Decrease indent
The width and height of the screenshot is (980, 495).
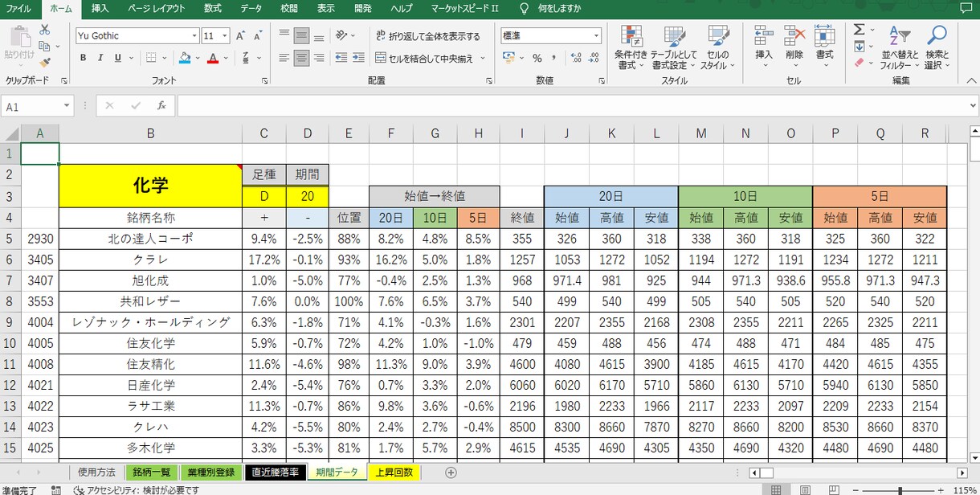pyautogui.click(x=341, y=58)
